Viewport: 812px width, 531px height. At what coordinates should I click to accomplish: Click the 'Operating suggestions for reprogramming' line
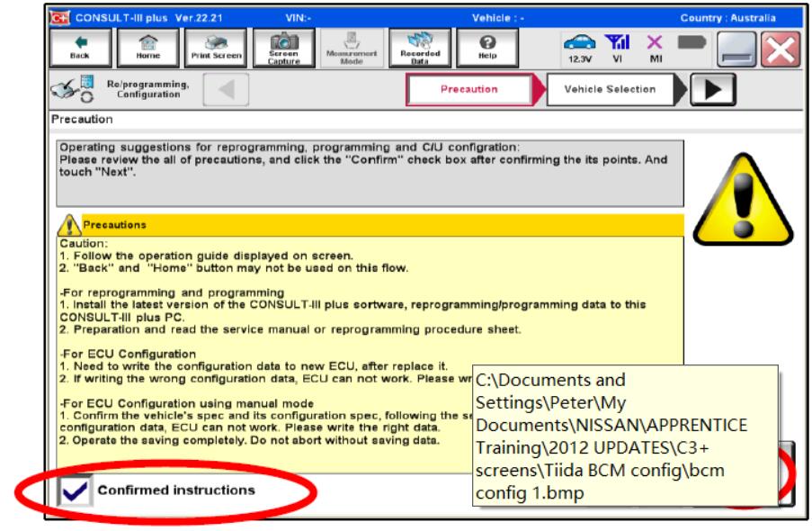coord(290,148)
